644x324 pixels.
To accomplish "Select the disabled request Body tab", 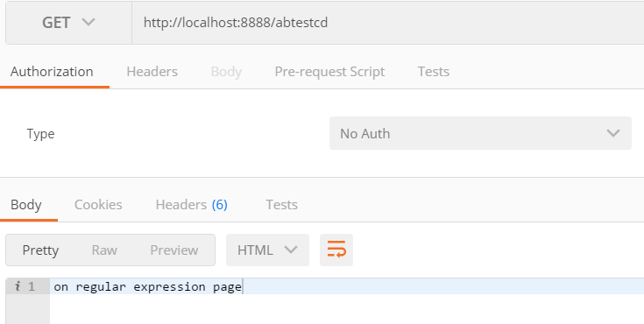I will (226, 72).
